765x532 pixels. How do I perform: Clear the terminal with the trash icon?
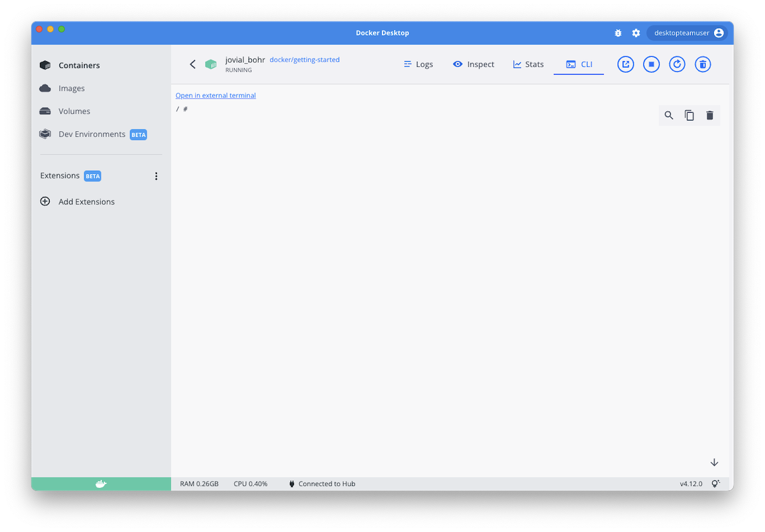point(710,115)
